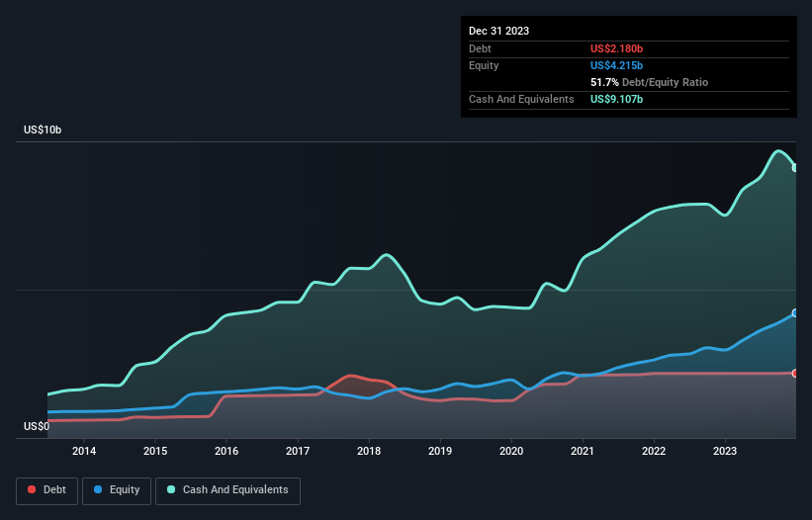
Task: Click the 2017 x-axis label
Action: (x=298, y=451)
